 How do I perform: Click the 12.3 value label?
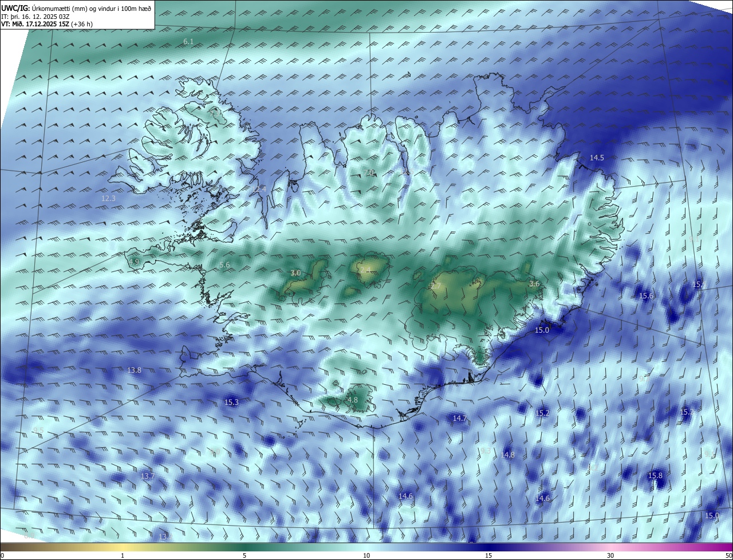click(x=108, y=198)
